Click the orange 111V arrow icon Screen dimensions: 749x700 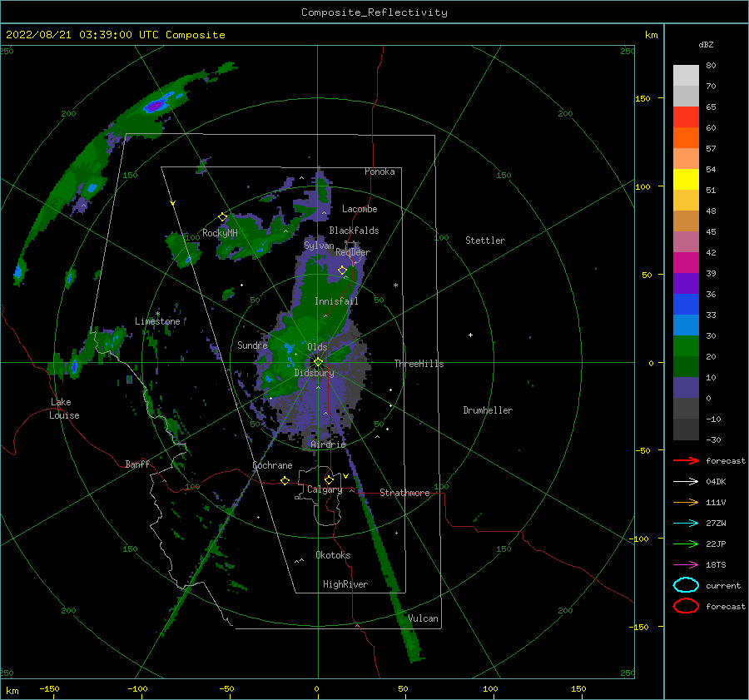click(686, 502)
